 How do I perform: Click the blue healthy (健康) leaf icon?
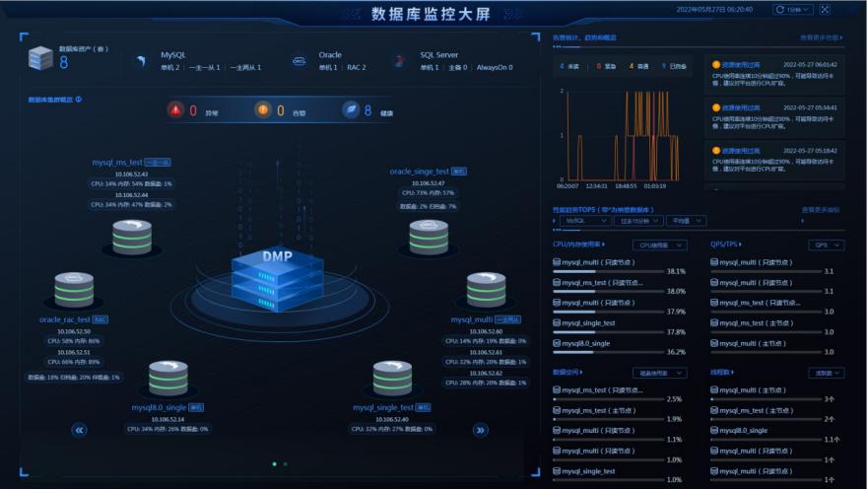(350, 110)
